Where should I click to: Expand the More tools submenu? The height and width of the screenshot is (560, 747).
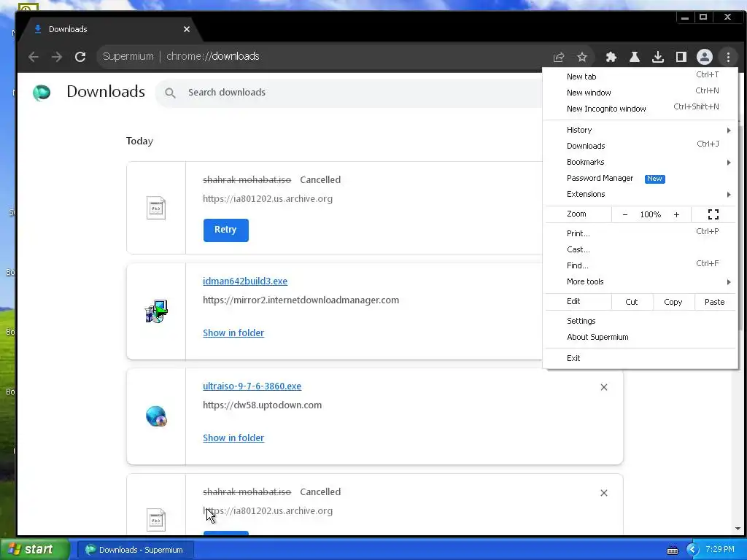coord(640,281)
